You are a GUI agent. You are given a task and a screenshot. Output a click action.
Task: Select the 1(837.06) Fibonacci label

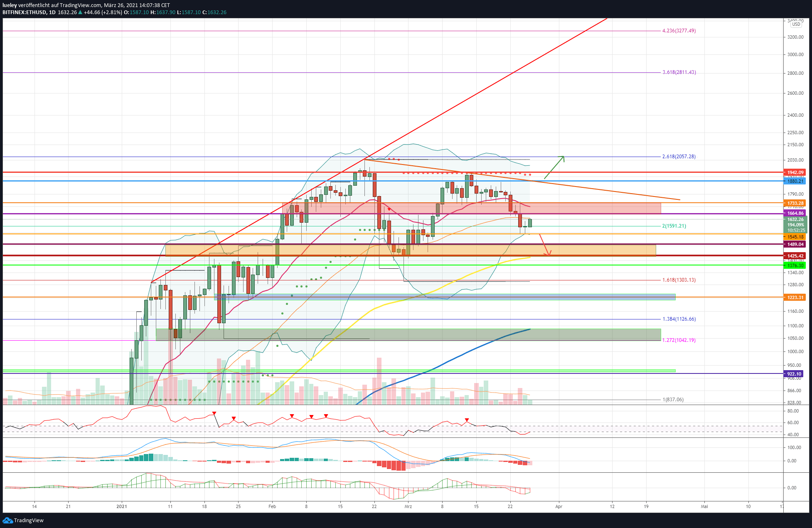tap(673, 400)
